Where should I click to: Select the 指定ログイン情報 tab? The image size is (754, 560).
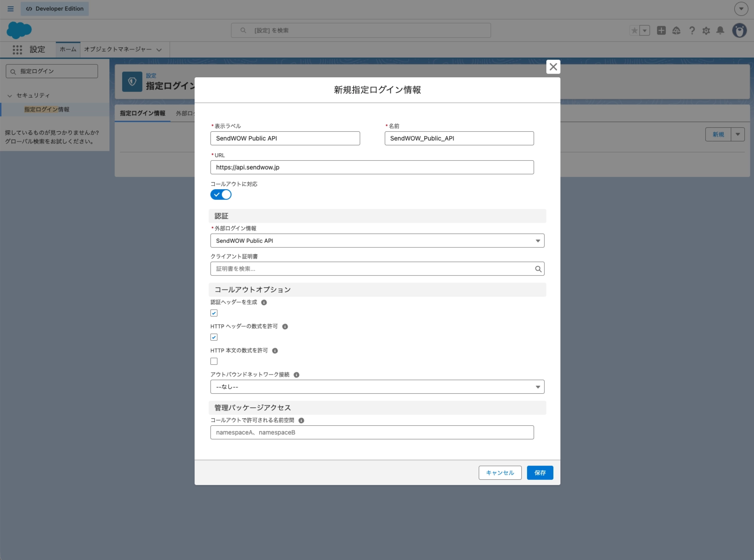[143, 113]
